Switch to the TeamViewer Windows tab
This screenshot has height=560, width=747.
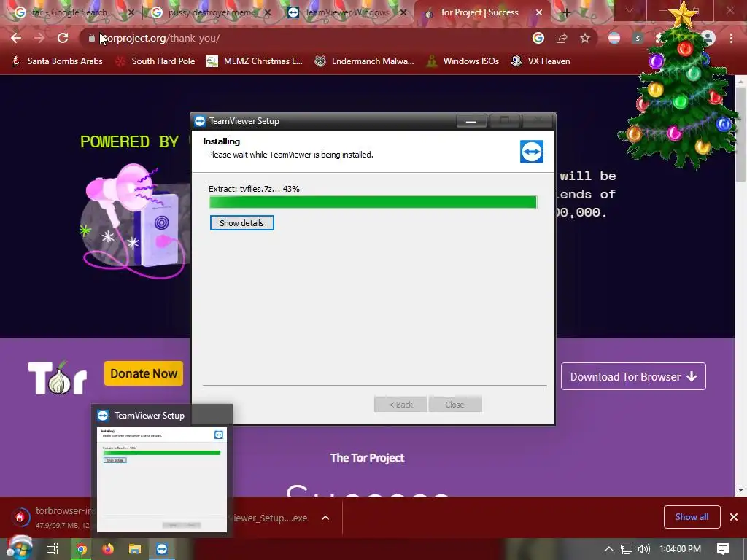pos(345,12)
